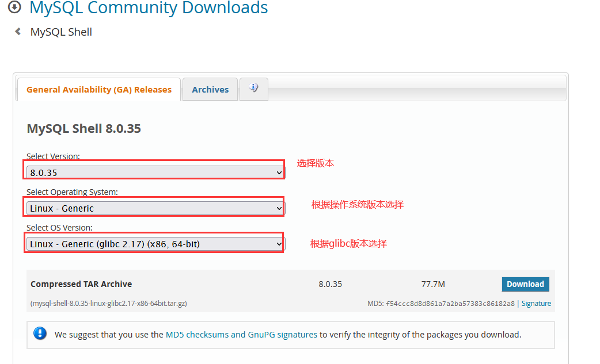The width and height of the screenshot is (600, 364).
Task: Select the MySQL Shell breadcrumb text
Action: 61,32
